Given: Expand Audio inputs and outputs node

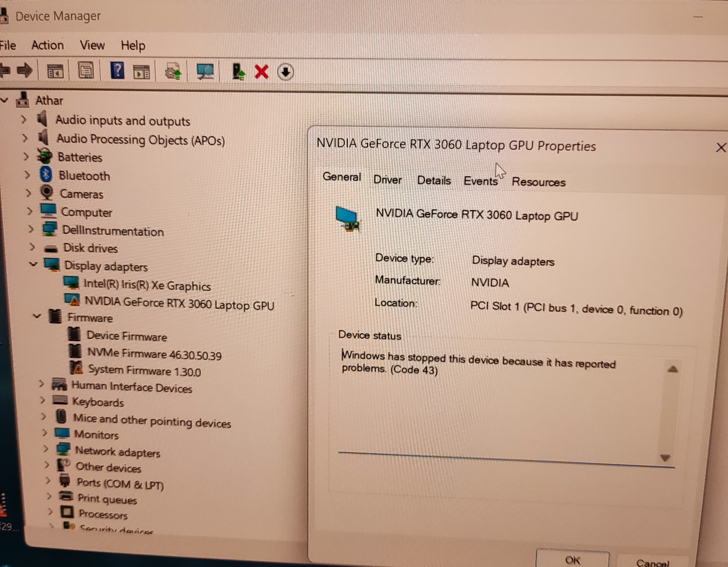Looking at the screenshot, I should coord(23,119).
